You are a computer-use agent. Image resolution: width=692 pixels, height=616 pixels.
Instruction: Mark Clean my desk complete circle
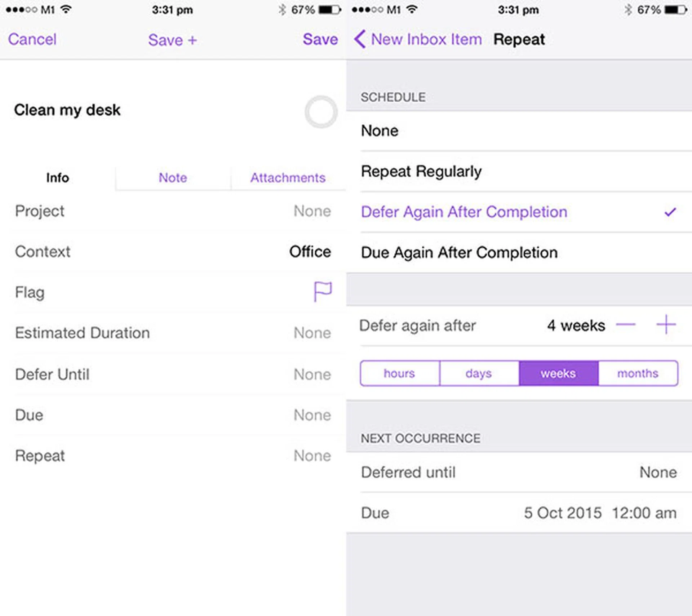coord(321,112)
